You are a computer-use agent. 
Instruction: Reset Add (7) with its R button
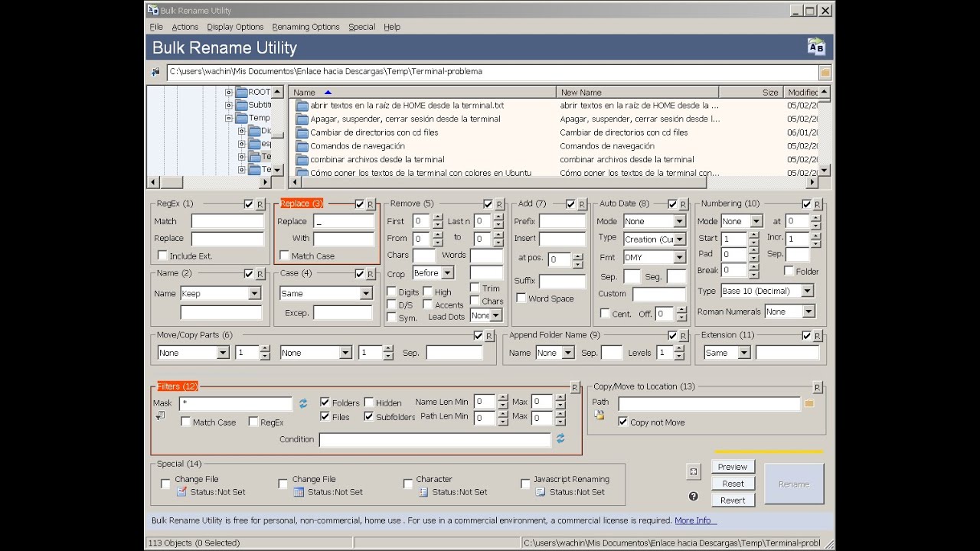coord(582,204)
